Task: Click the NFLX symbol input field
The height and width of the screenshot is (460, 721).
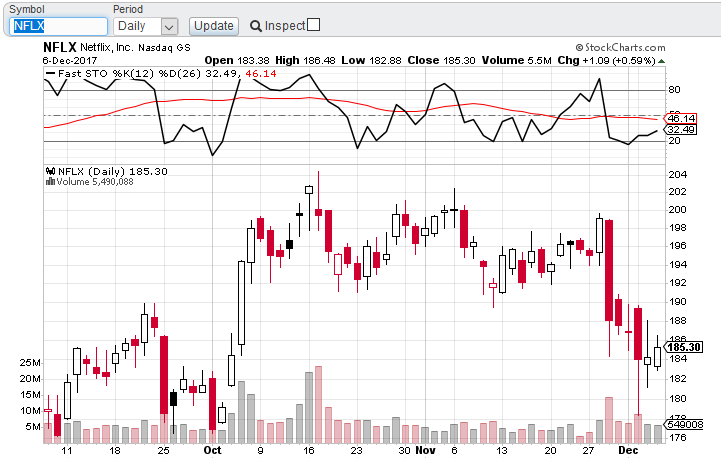Action: pyautogui.click(x=58, y=26)
